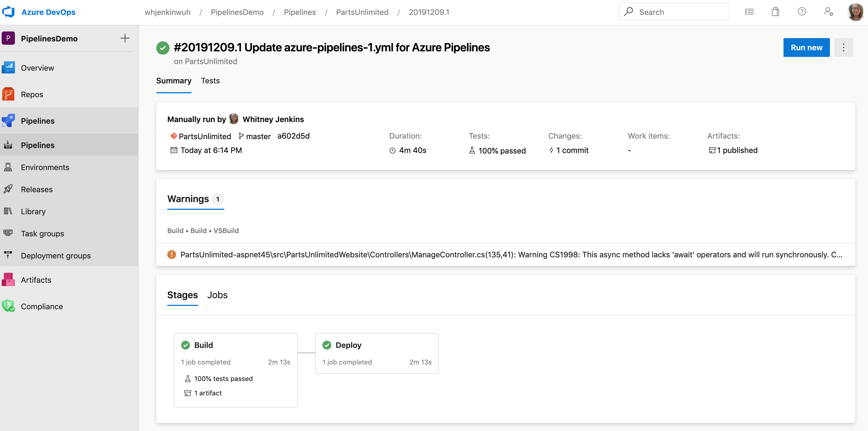Screen dimensions: 868x431
Task: Click the Jobs tab in Stages section
Action: pyautogui.click(x=218, y=295)
